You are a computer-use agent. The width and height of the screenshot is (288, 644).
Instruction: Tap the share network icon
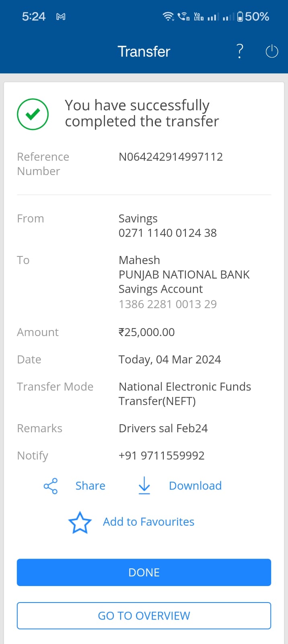[51, 486]
